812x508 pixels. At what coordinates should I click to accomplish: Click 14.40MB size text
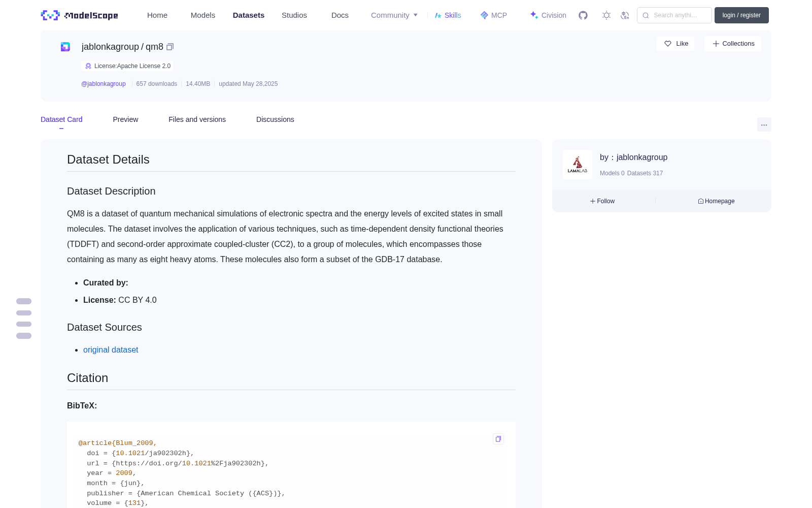point(198,84)
